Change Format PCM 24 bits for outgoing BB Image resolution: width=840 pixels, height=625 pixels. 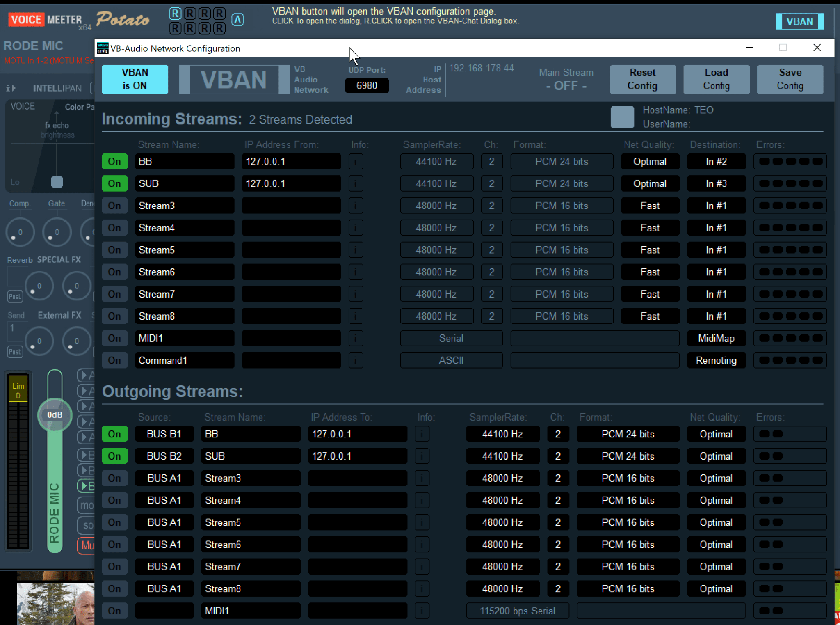(x=628, y=434)
